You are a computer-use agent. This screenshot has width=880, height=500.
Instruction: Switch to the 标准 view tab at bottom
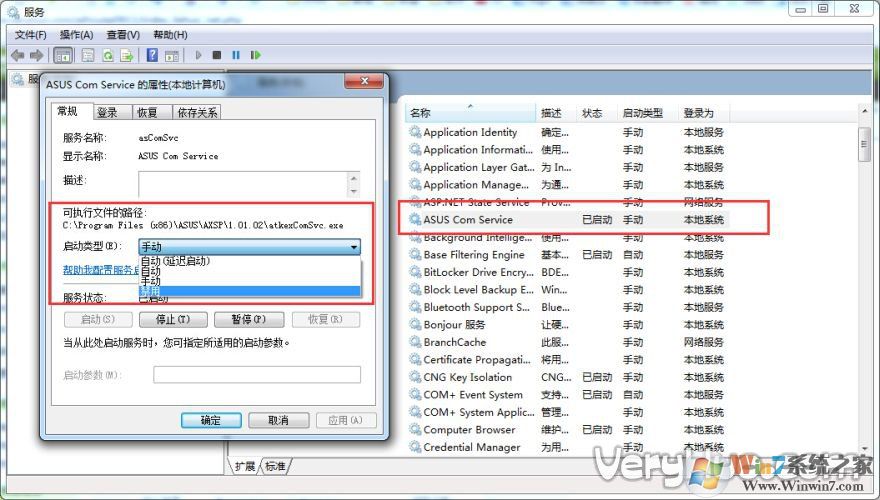pos(275,466)
